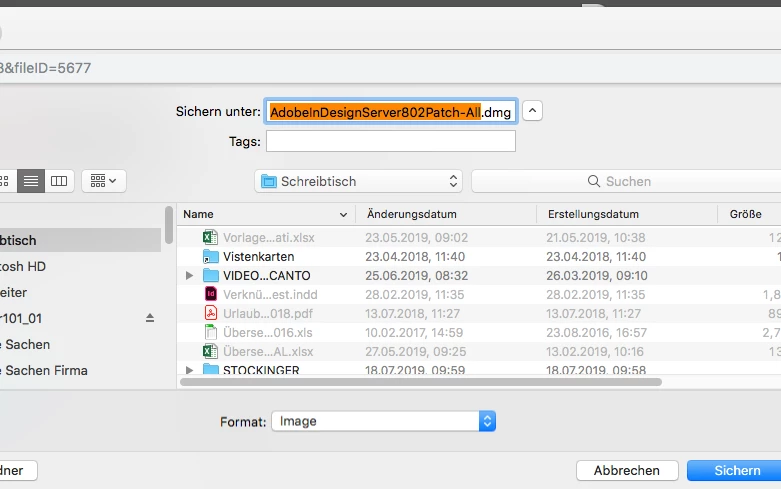This screenshot has height=489, width=781.
Task: Sort by Größe column
Action: (749, 214)
